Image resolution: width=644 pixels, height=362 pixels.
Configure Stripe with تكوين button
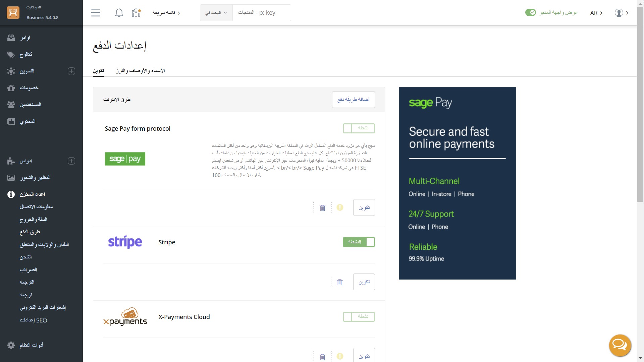click(364, 282)
